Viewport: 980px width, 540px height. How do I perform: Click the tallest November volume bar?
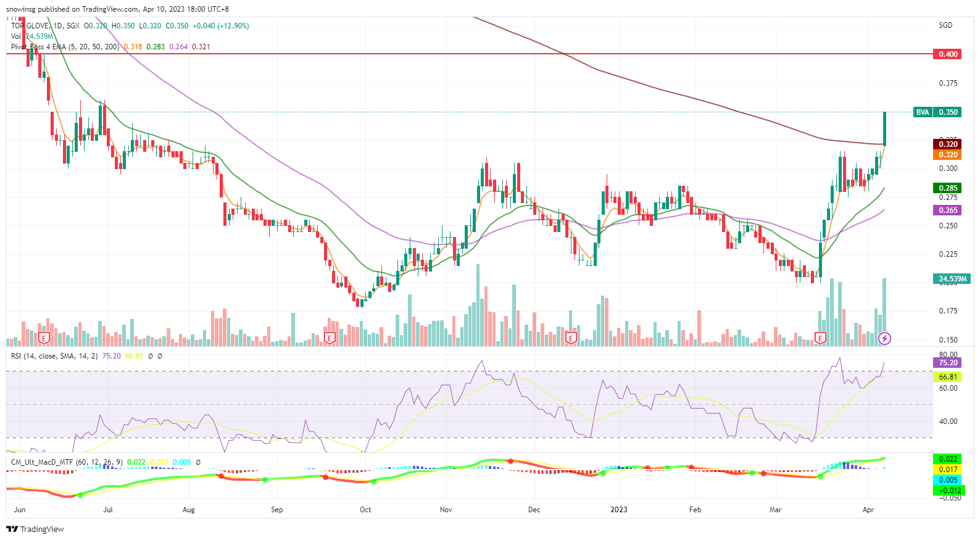coord(478,305)
